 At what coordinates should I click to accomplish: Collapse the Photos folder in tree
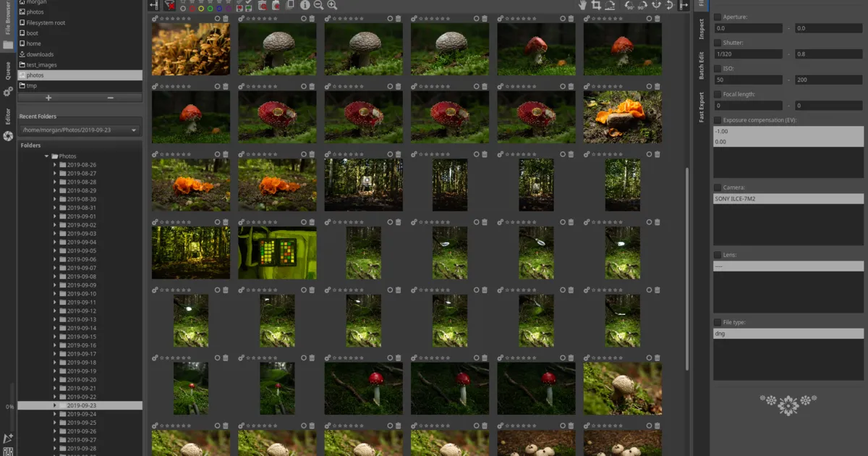pyautogui.click(x=47, y=156)
